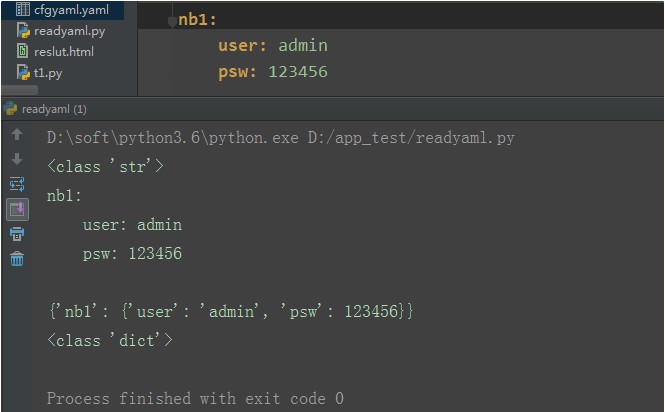Open readyaml.py in project tree

70,31
